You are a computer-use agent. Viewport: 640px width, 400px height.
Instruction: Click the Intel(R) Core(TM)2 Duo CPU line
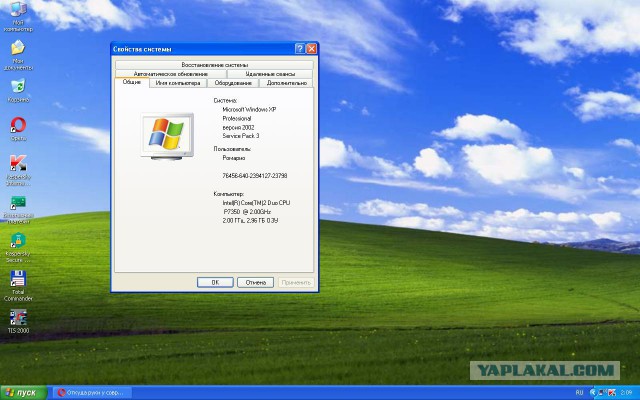point(256,202)
